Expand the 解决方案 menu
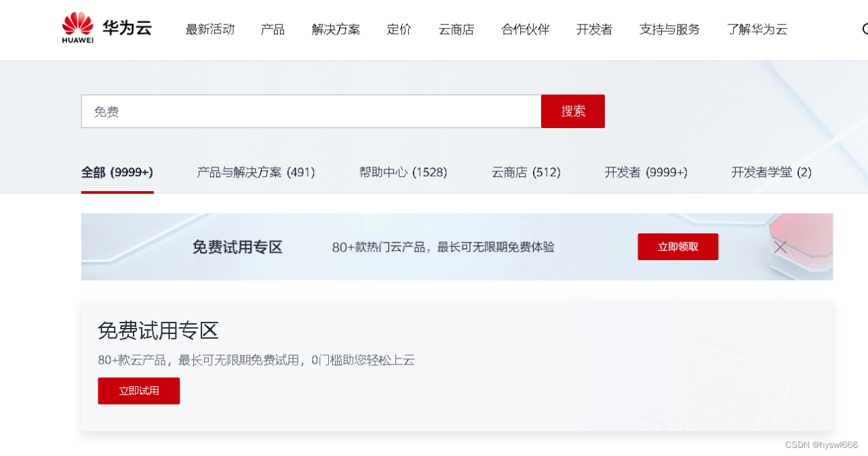Screen dimensions: 868x456 point(336,29)
